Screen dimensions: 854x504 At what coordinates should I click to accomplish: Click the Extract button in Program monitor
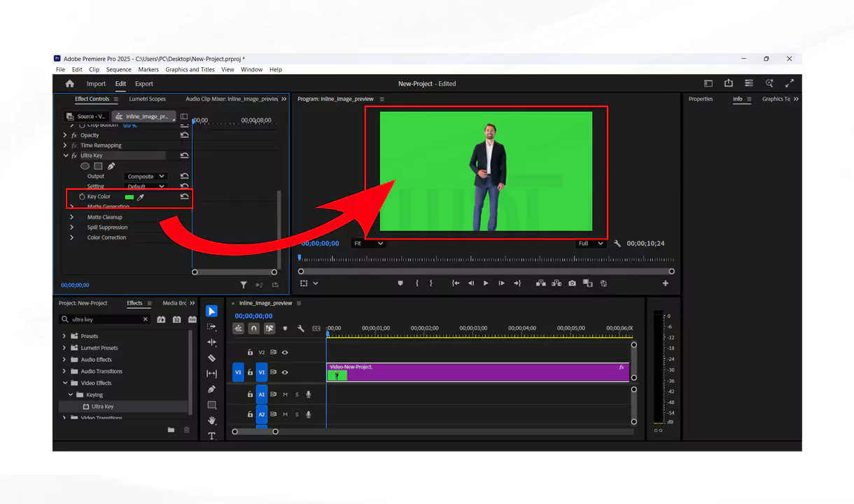556,283
